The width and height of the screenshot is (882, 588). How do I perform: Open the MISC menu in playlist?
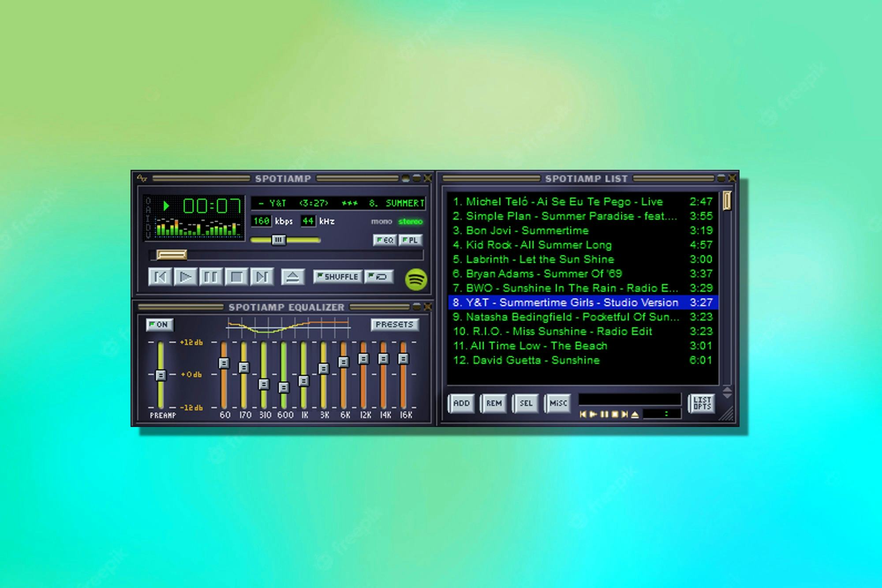[x=558, y=403]
